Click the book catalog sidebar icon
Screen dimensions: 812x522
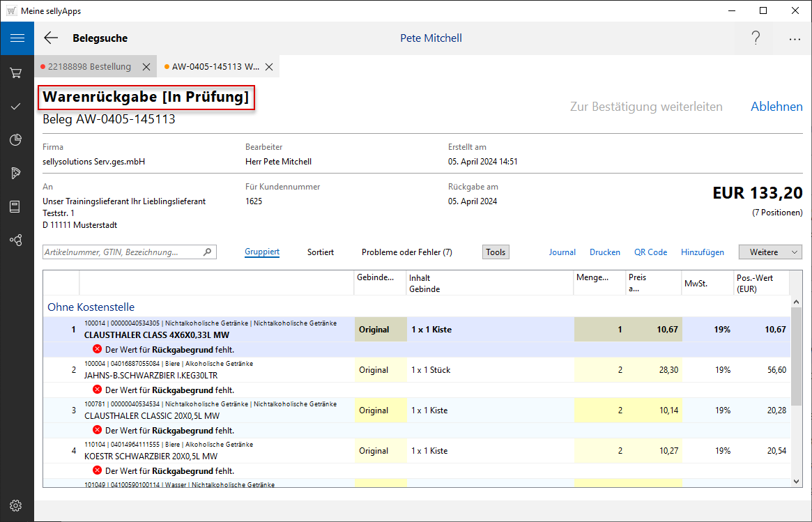pos(17,206)
